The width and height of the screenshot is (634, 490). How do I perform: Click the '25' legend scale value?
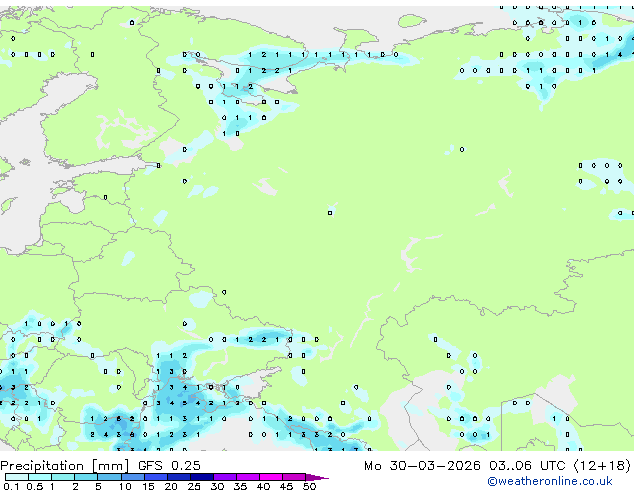tap(194, 486)
